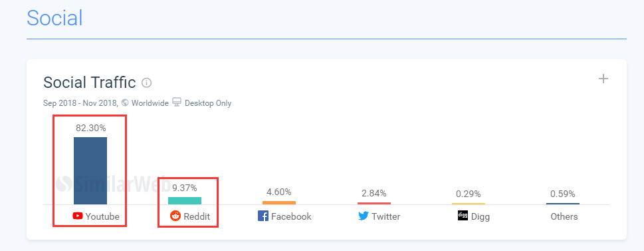Select the teal Reddit bar
The image size is (644, 251).
[x=185, y=201]
